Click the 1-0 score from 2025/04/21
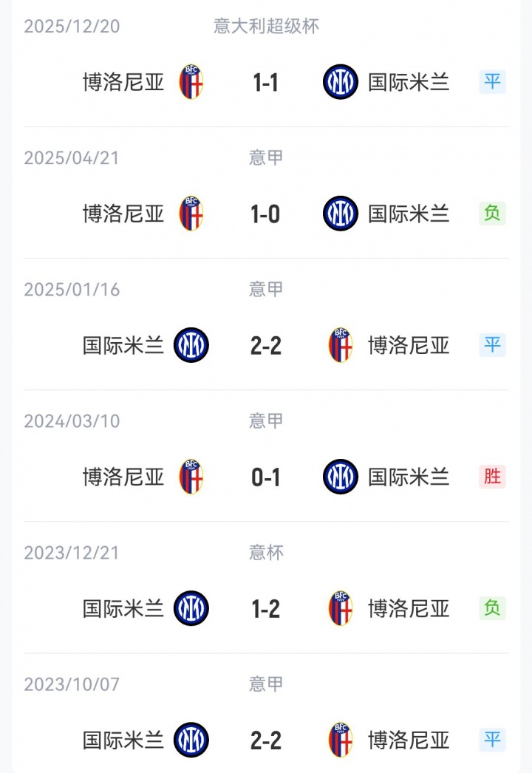 [x=266, y=214]
